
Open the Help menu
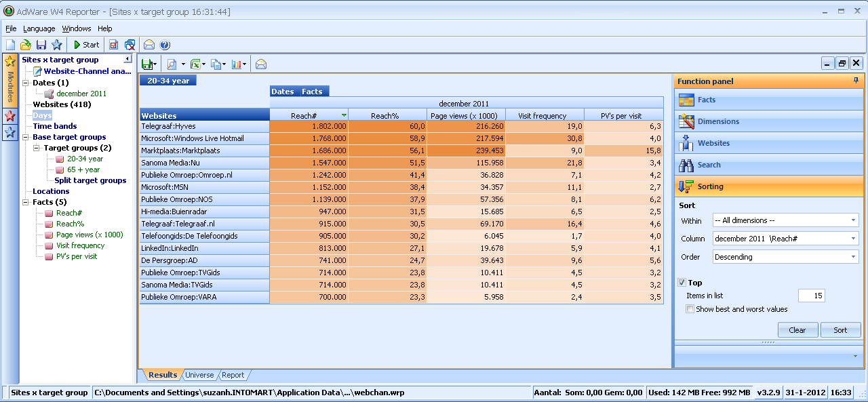pos(104,28)
